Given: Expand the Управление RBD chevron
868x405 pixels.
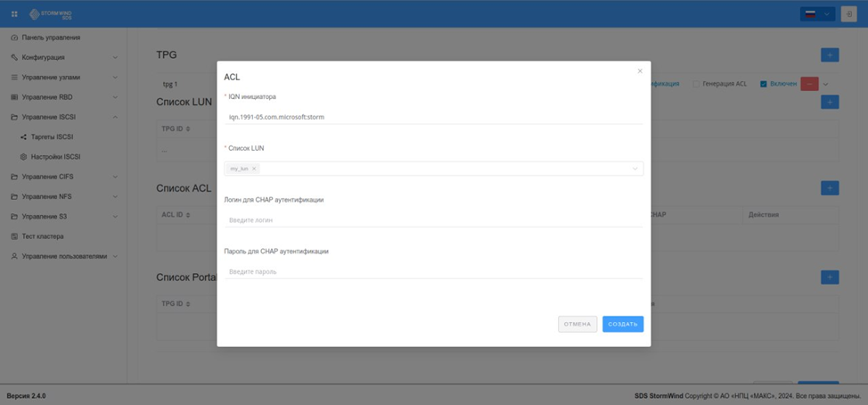Looking at the screenshot, I should pyautogui.click(x=115, y=97).
